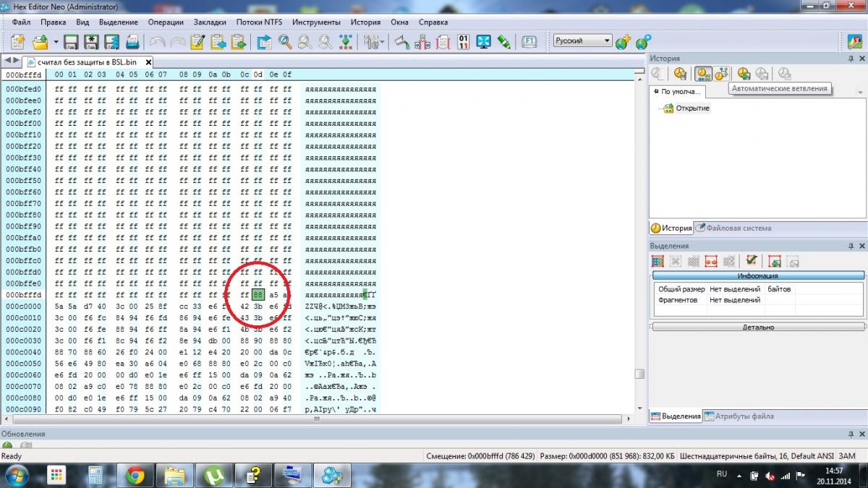Open the Закладки menu
This screenshot has height=488, width=868.
(x=210, y=22)
